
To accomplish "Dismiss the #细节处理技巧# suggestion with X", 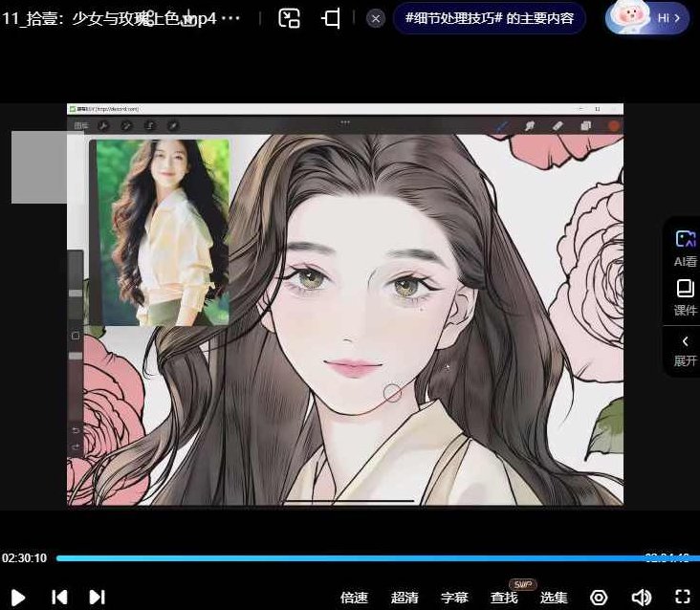I will (x=376, y=19).
